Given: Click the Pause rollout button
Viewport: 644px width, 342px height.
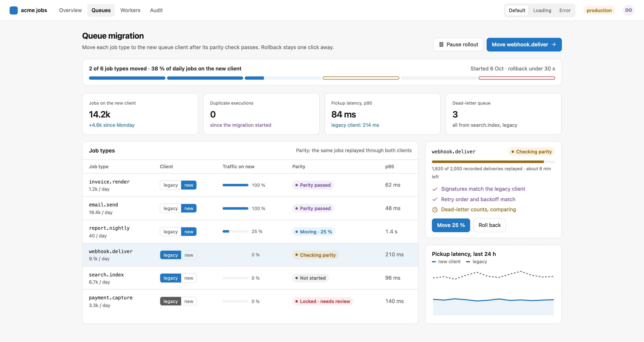Looking at the screenshot, I should (458, 44).
